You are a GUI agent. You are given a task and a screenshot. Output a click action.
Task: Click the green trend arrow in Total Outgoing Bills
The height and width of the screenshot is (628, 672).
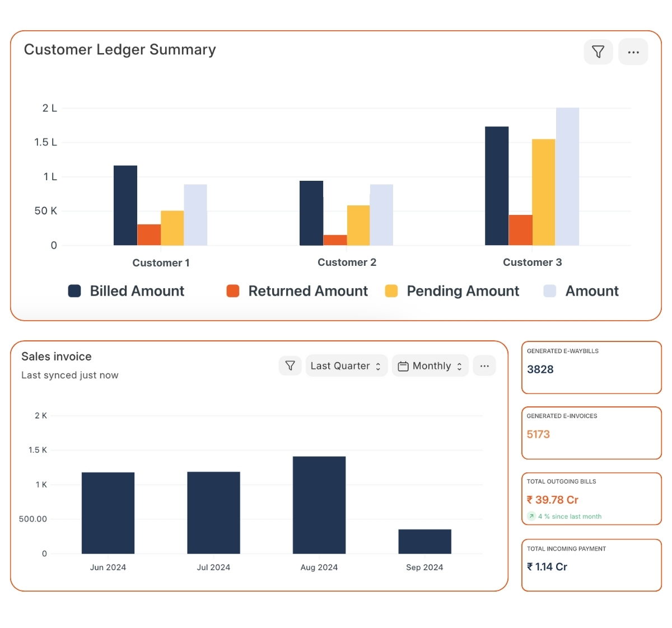tap(531, 516)
